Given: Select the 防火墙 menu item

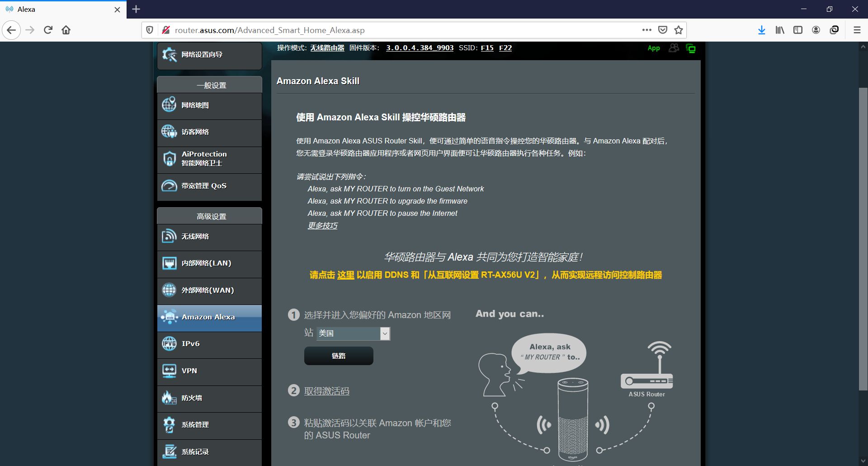Looking at the screenshot, I should click(209, 399).
